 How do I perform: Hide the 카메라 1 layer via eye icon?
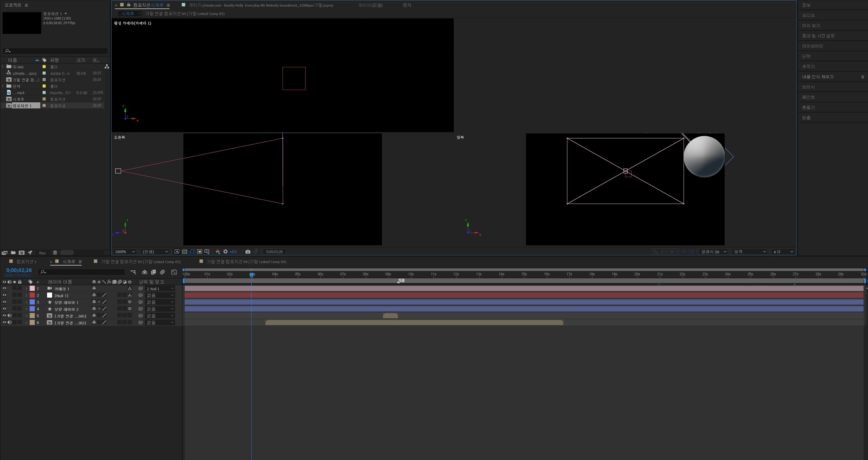click(4, 288)
